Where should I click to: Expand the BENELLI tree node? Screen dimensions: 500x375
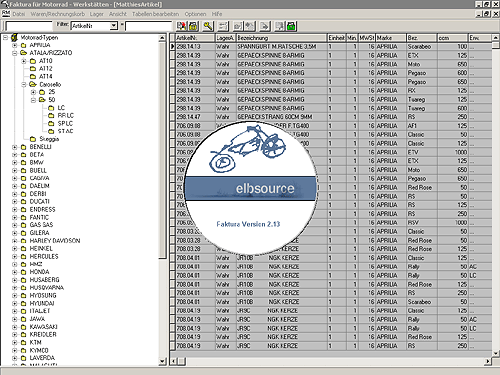pos(15,147)
